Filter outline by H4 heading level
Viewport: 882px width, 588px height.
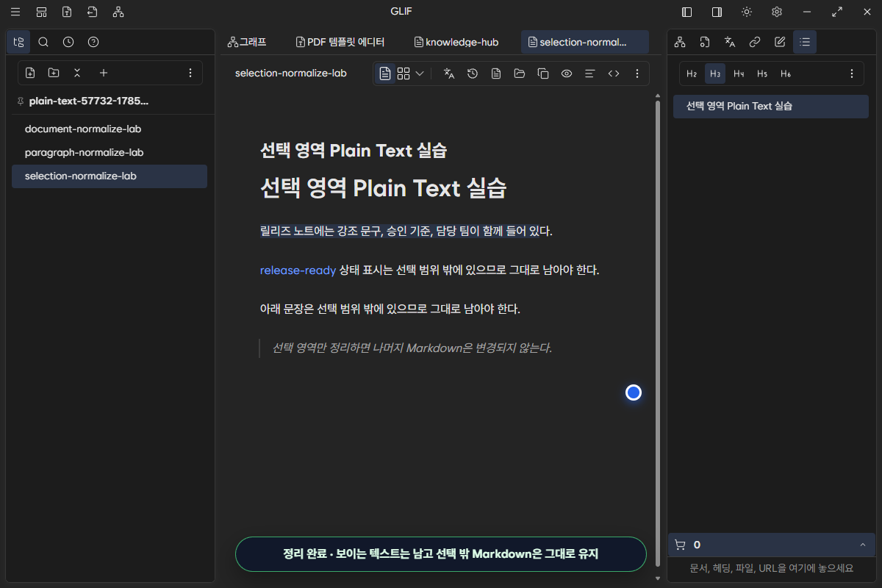tap(739, 73)
